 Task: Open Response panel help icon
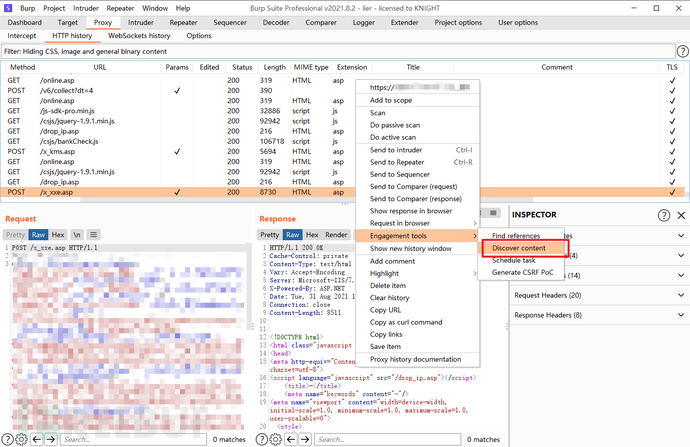pos(261,439)
